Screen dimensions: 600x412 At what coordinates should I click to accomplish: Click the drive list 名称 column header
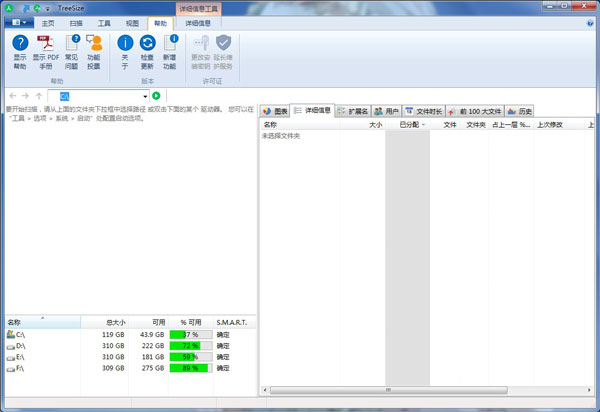(x=43, y=322)
